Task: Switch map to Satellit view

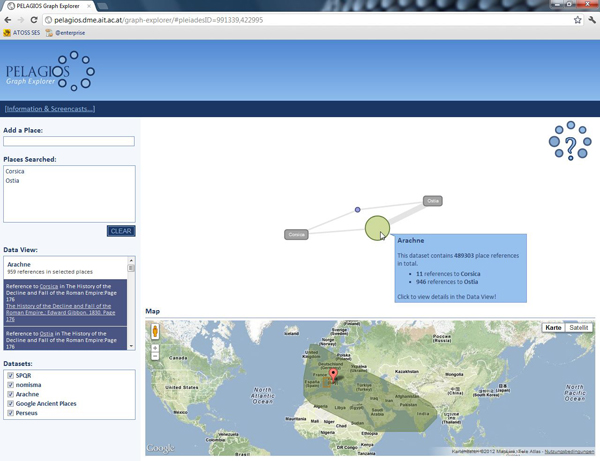Action: click(579, 328)
